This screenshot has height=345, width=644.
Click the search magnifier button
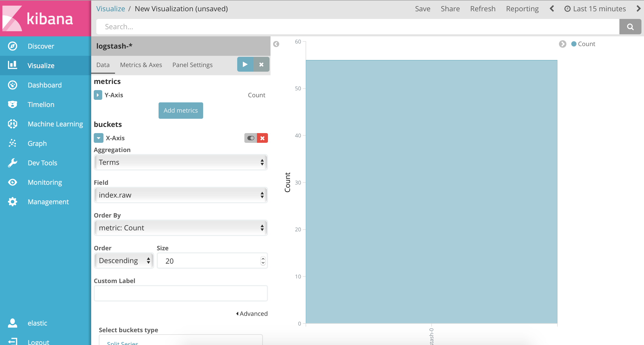click(x=630, y=27)
